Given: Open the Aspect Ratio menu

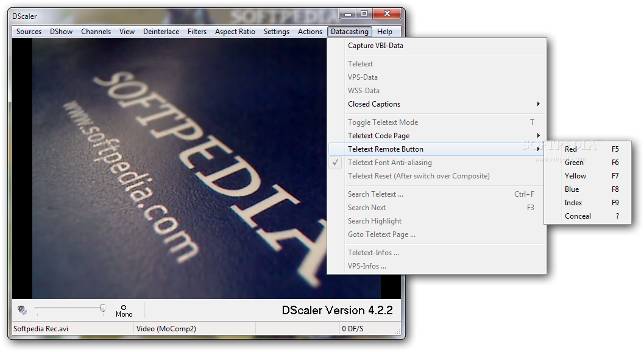Looking at the screenshot, I should pyautogui.click(x=235, y=32).
